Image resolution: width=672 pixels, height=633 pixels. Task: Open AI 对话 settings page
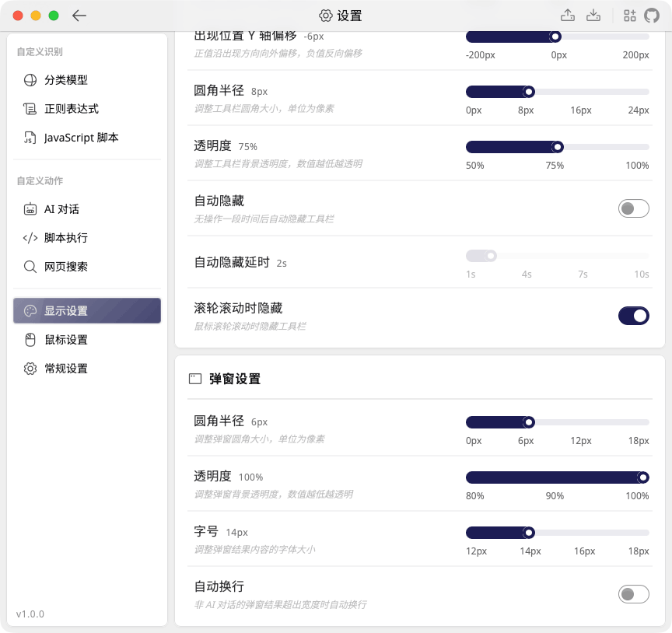tap(87, 209)
